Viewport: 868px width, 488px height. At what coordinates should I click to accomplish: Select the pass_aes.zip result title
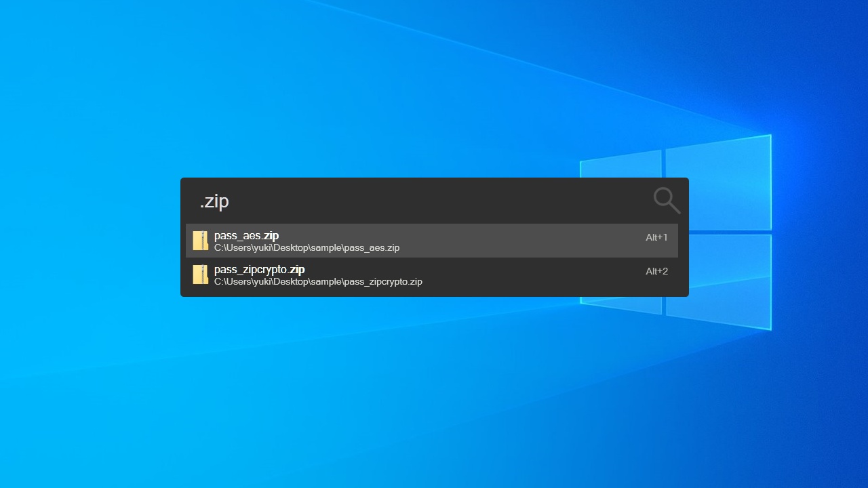pos(246,236)
